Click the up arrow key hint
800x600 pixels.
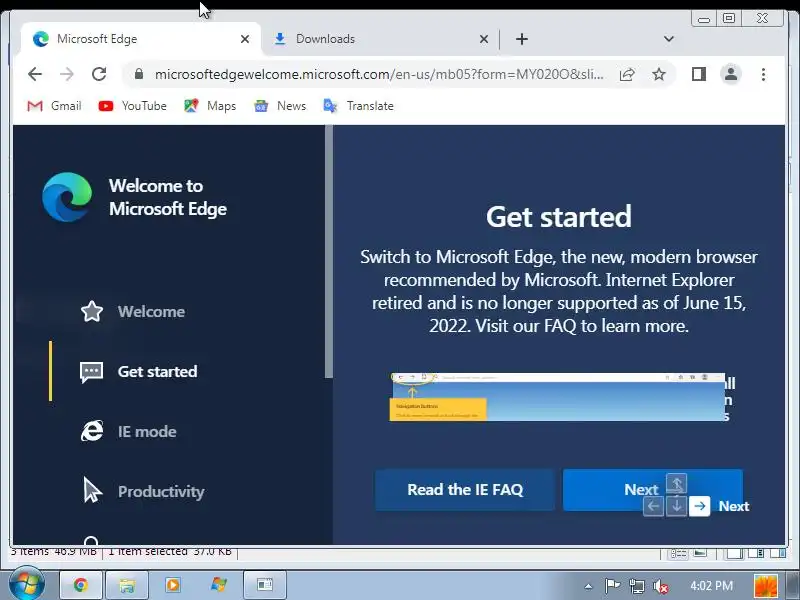(x=677, y=484)
